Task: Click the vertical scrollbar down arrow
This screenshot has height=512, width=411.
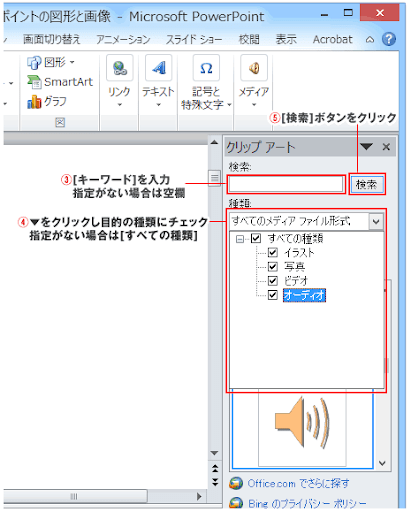Action: [x=214, y=453]
